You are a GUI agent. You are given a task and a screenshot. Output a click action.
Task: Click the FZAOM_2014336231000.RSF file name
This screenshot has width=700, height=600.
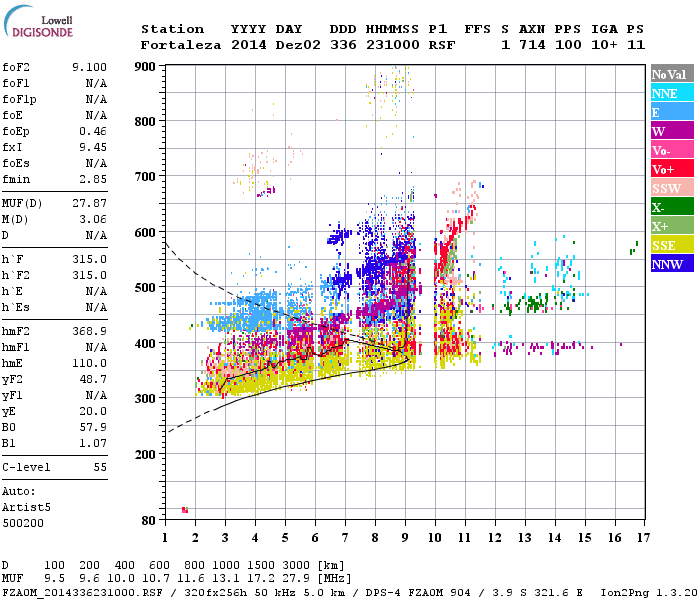tap(83, 593)
